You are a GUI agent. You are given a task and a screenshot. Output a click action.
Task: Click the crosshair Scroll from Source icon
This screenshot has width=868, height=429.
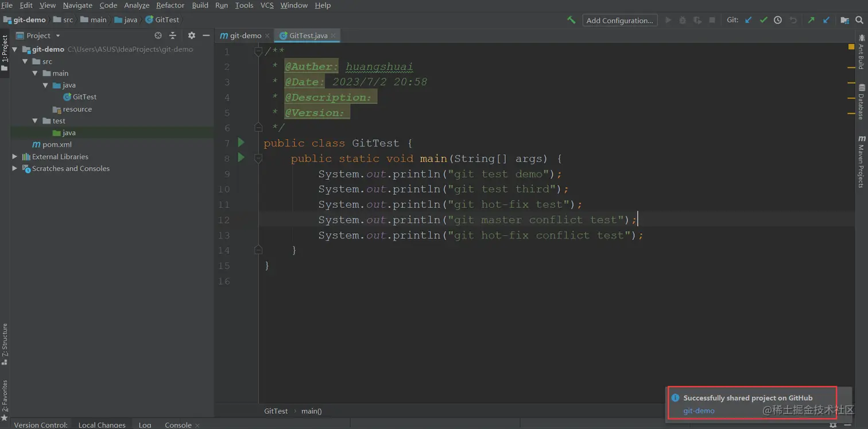click(x=158, y=36)
